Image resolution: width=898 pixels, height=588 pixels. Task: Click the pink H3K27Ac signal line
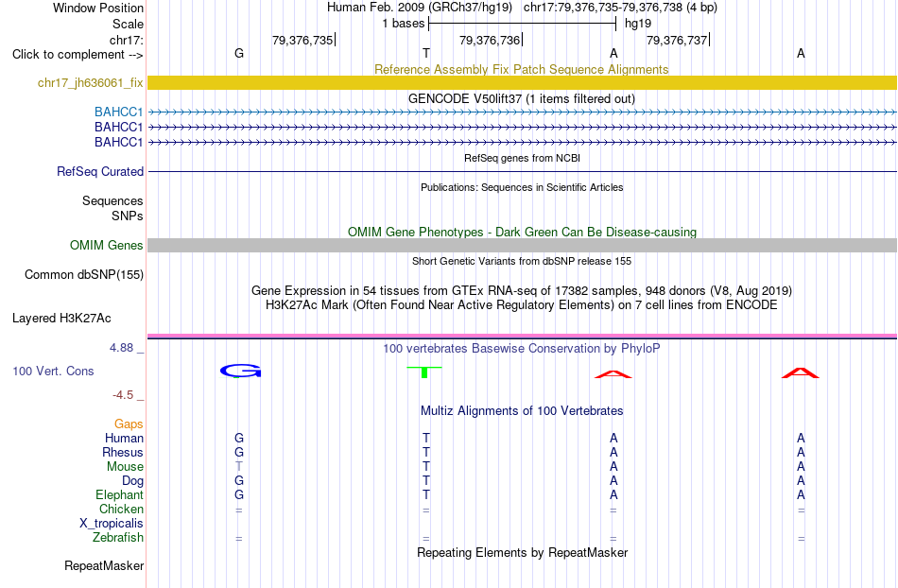click(x=522, y=337)
